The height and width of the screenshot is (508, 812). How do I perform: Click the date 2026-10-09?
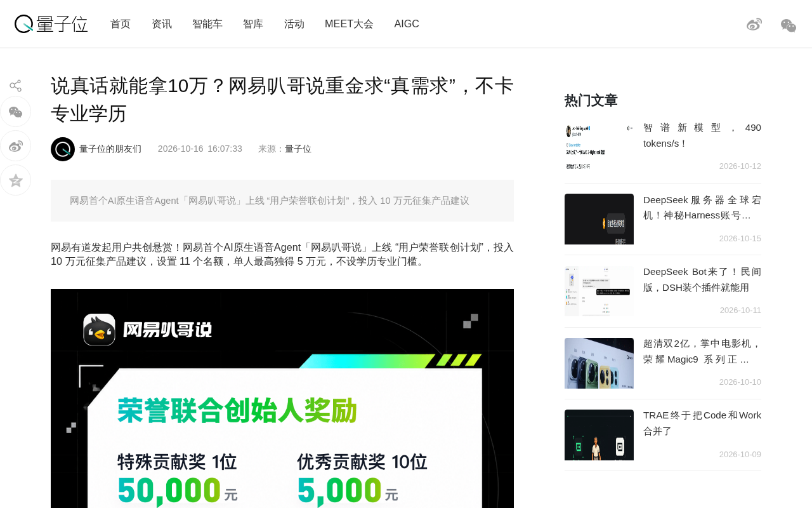point(740,455)
